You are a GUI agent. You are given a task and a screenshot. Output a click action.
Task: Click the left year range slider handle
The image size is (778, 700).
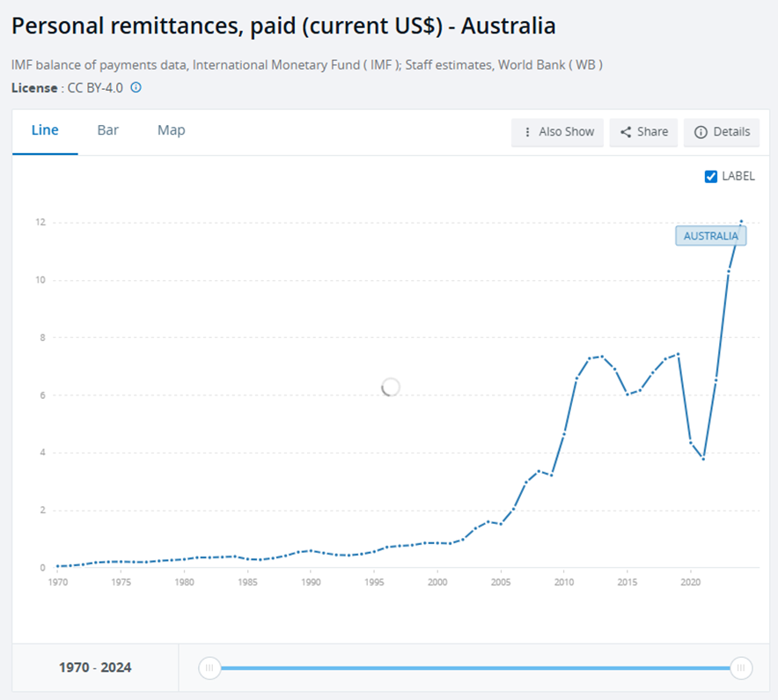(209, 667)
